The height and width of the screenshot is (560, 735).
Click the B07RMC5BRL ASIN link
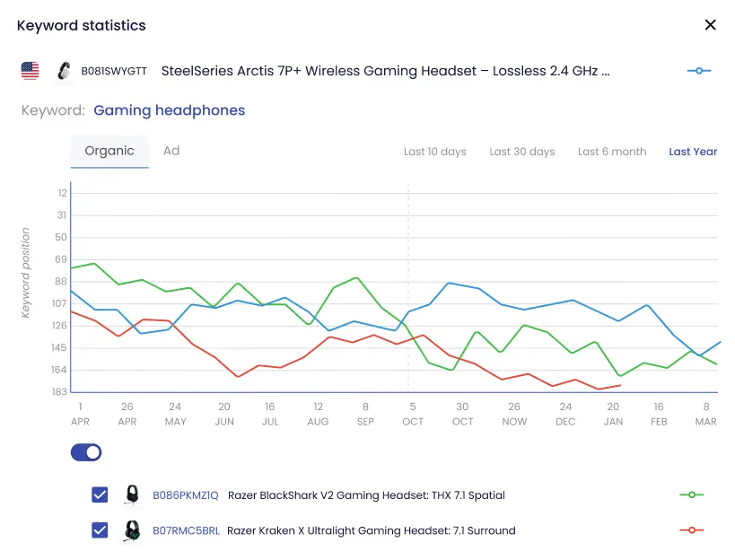point(185,530)
